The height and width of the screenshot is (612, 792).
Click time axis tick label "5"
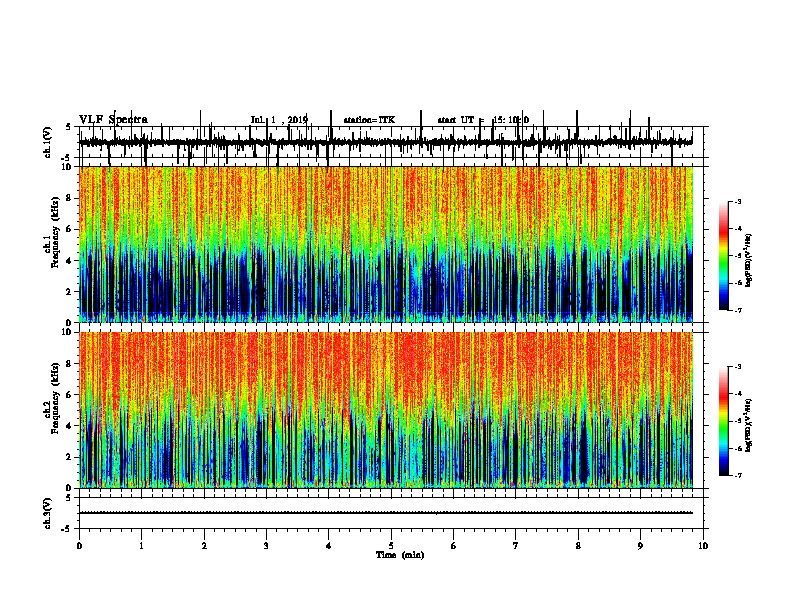391,546
